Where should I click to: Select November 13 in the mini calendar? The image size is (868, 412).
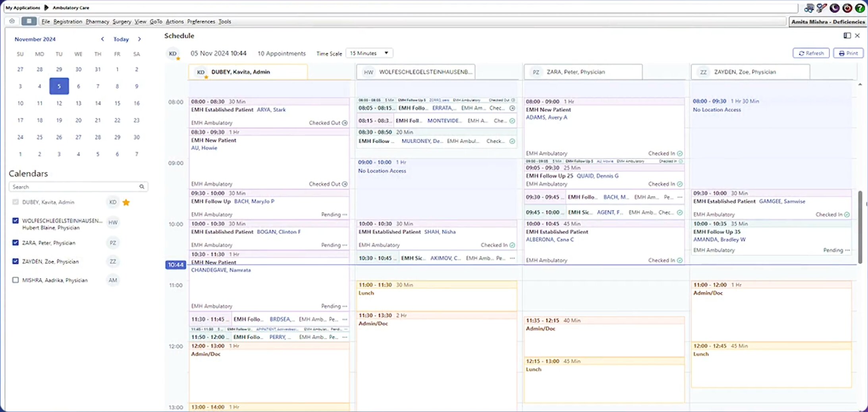(78, 103)
